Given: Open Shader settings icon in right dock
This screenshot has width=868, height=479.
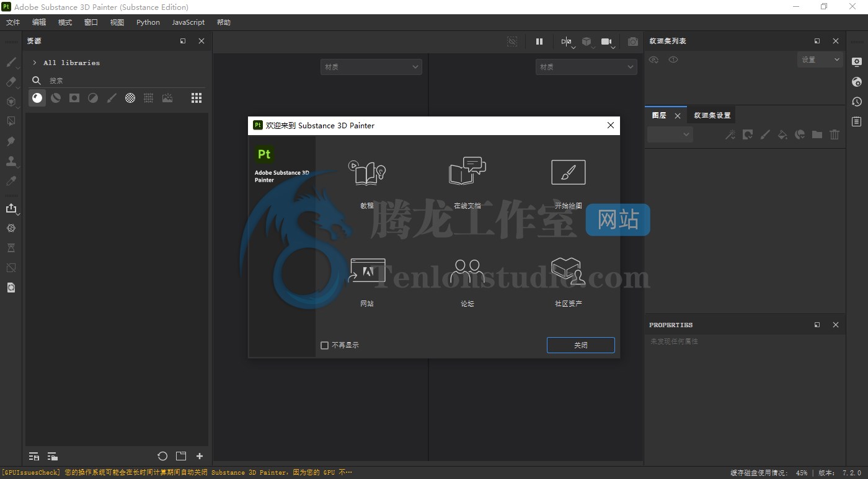Looking at the screenshot, I should (x=857, y=82).
